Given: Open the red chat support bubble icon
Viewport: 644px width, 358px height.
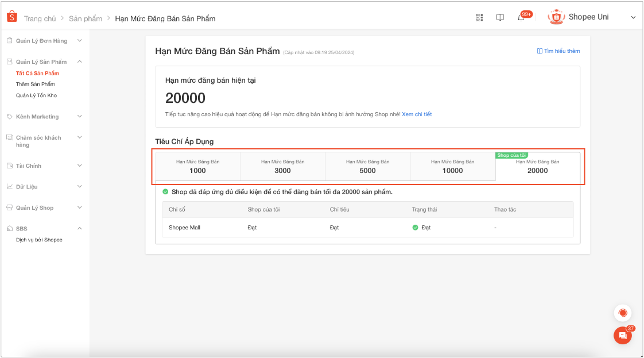Looking at the screenshot, I should click(622, 313).
